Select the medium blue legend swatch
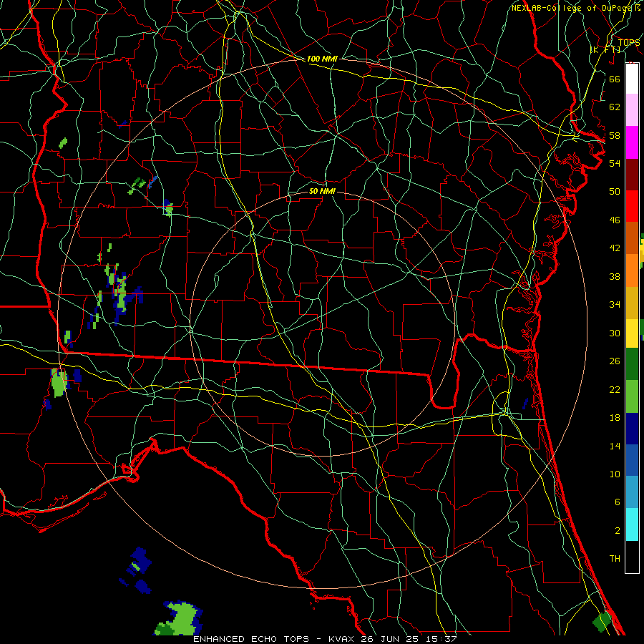 pos(632,460)
